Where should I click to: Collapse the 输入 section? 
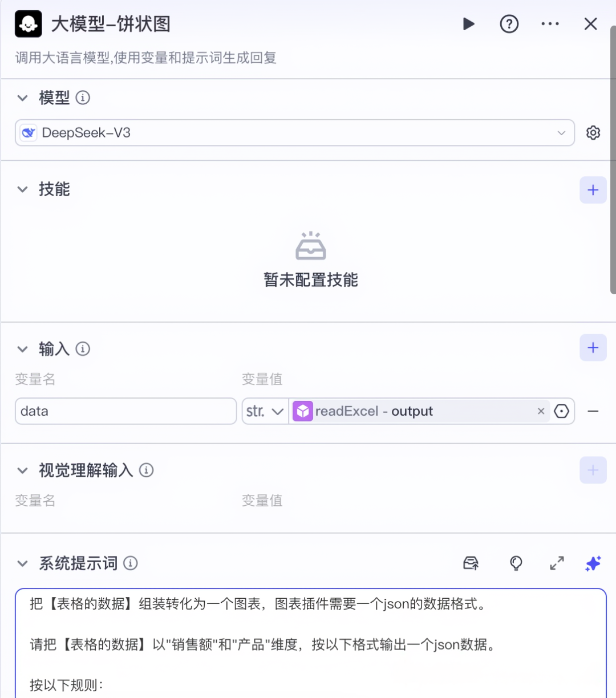tap(23, 349)
